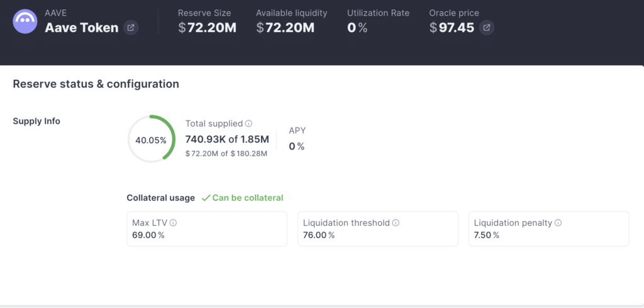Click the 40.05% circular supply progress ring
The width and height of the screenshot is (644, 308).
click(151, 140)
